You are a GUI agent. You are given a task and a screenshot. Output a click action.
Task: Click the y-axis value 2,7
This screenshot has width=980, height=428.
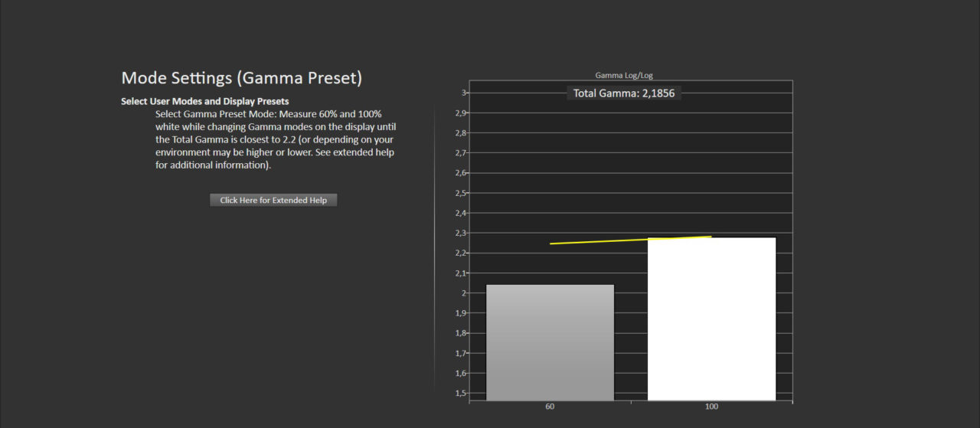click(459, 153)
